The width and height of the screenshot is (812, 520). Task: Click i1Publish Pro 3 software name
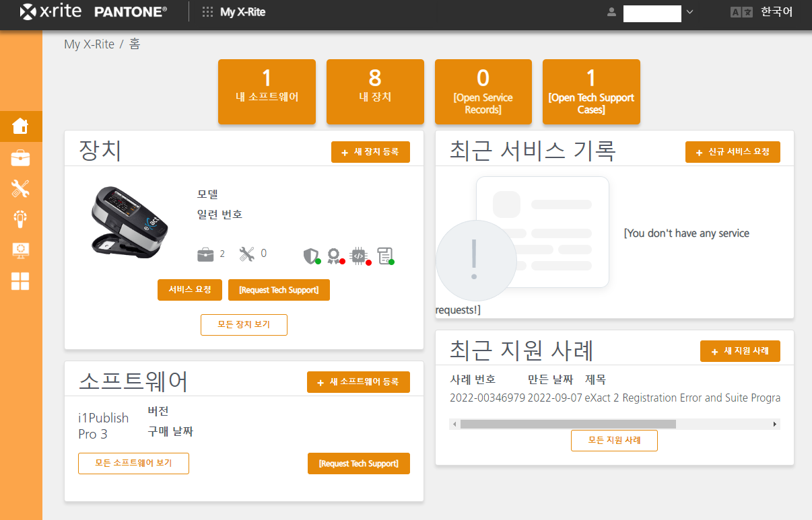tap(103, 426)
